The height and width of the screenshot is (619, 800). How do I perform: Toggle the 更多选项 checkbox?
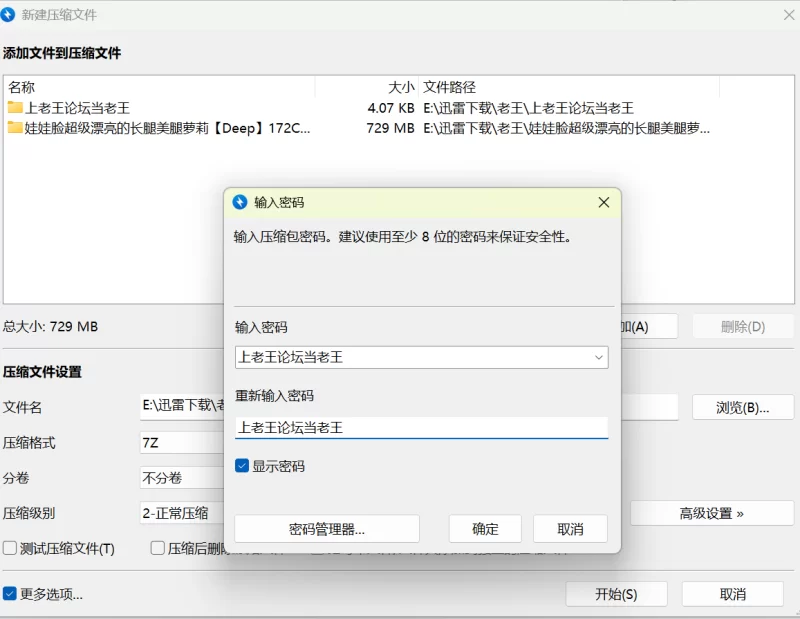(10, 593)
